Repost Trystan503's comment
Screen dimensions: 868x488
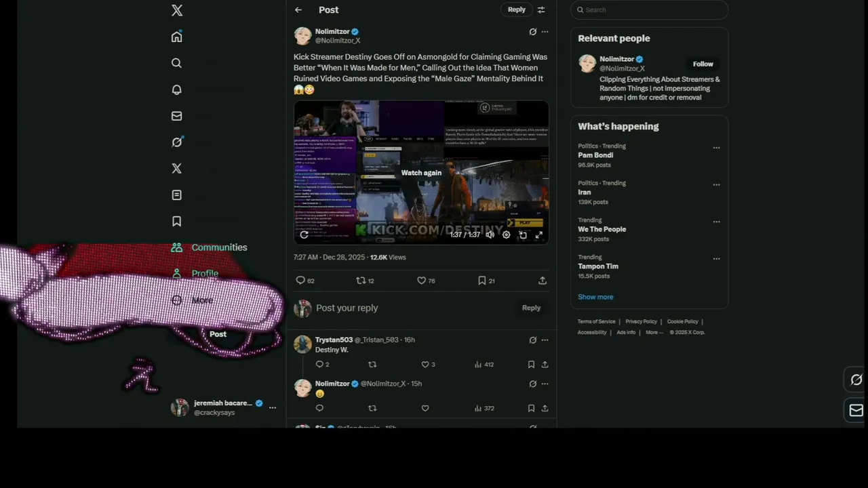372,365
